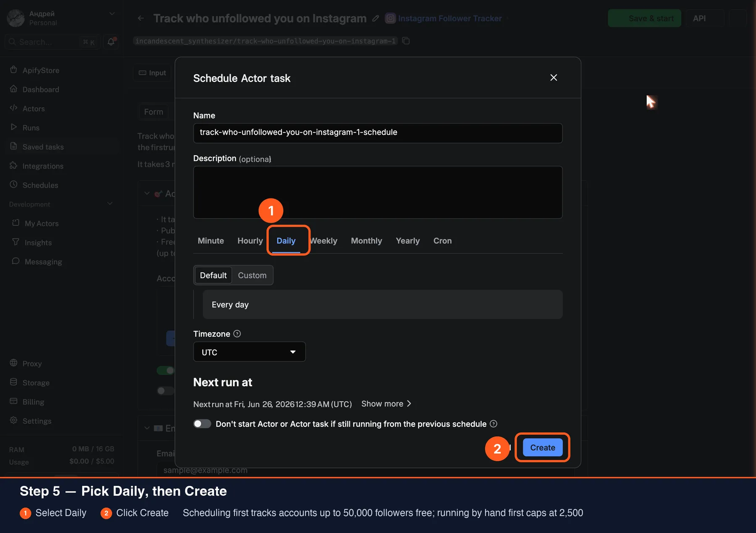Switch to the Input tab
The height and width of the screenshot is (533, 756).
[152, 73]
